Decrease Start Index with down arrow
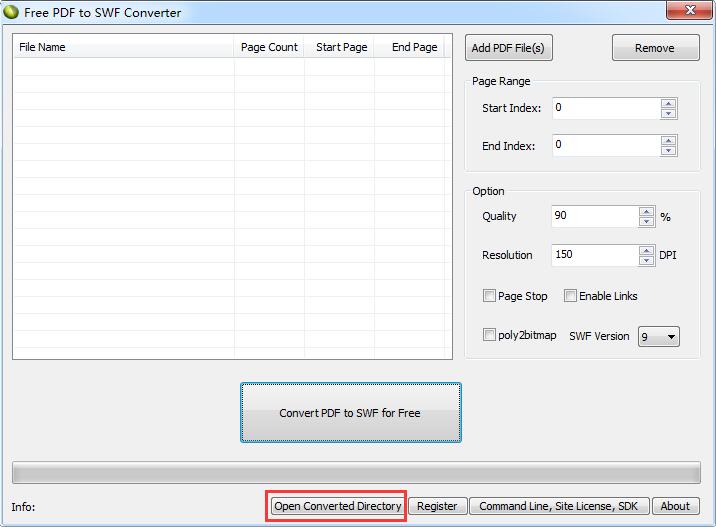 tap(668, 113)
